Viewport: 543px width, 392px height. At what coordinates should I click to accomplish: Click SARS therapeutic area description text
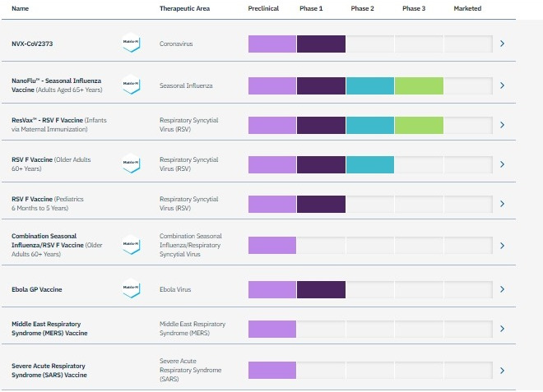click(x=191, y=370)
